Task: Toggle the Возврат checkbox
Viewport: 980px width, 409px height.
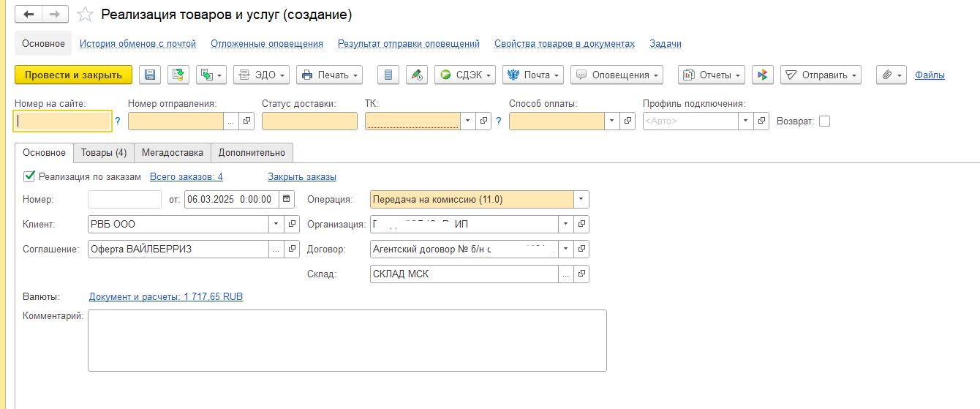Action: click(x=824, y=121)
